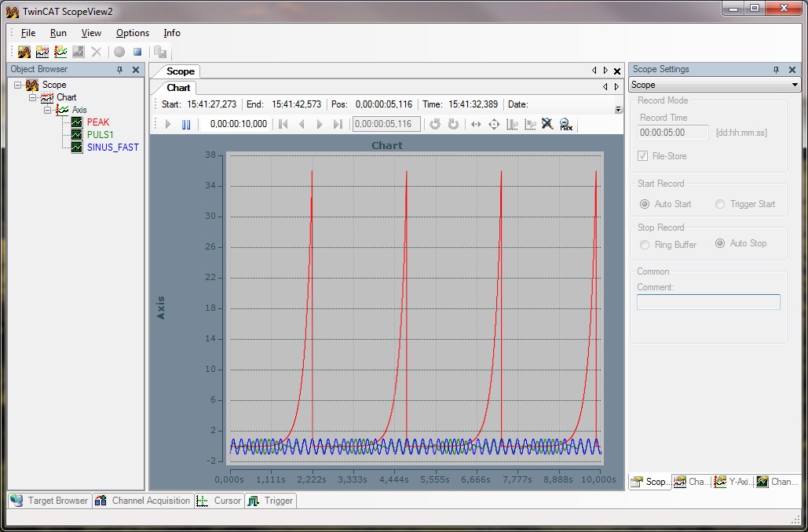Select the PEAK channel in the tree
This screenshot has width=808, height=532.
tap(98, 122)
